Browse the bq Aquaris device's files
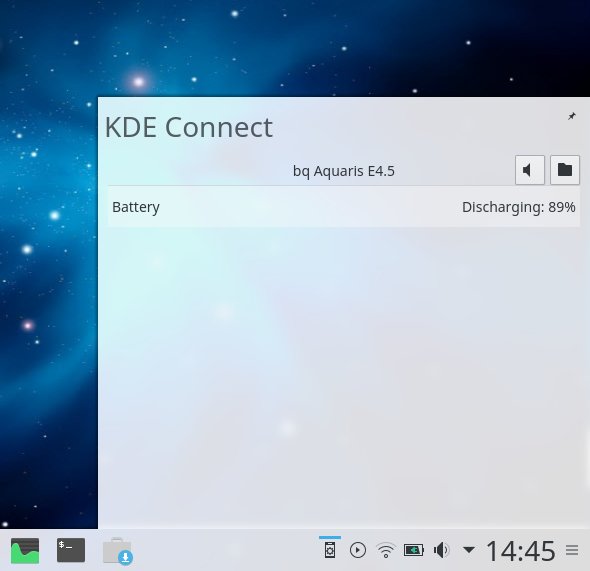The image size is (590, 571). coord(565,170)
